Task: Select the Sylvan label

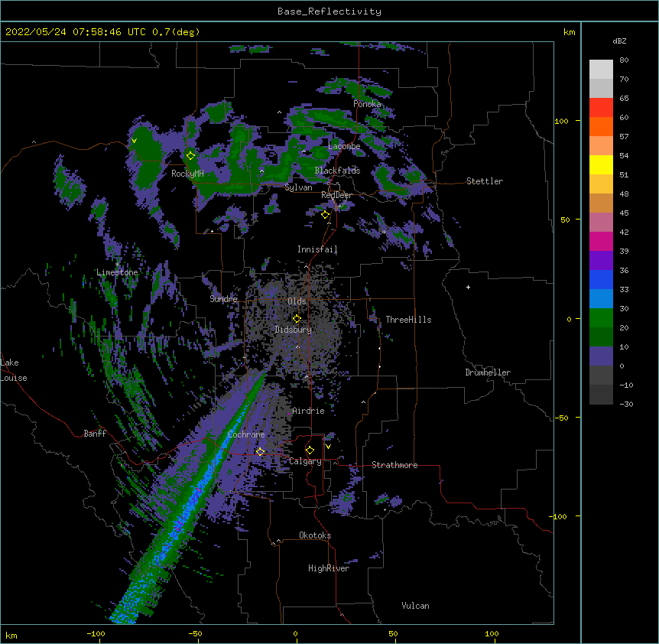Action: 298,187
